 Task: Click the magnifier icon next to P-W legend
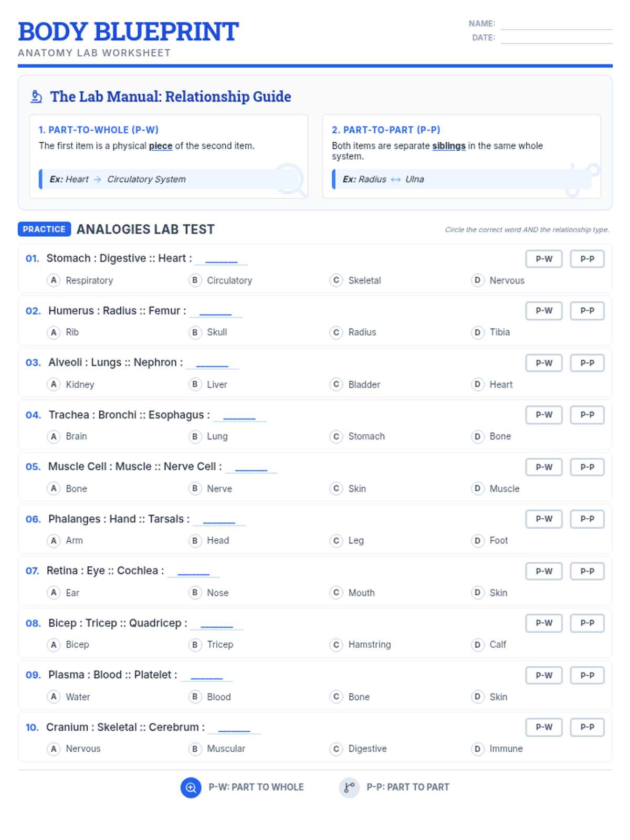[191, 787]
